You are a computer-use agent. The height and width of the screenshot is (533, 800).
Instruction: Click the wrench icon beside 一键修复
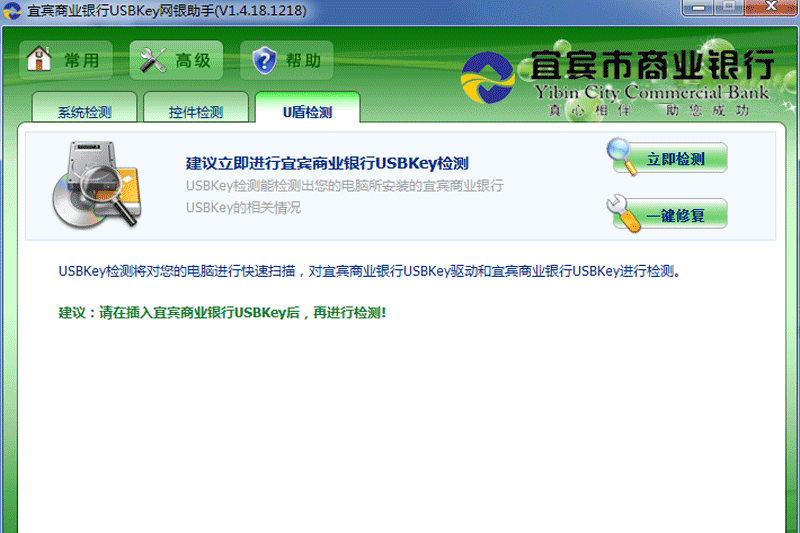point(623,214)
